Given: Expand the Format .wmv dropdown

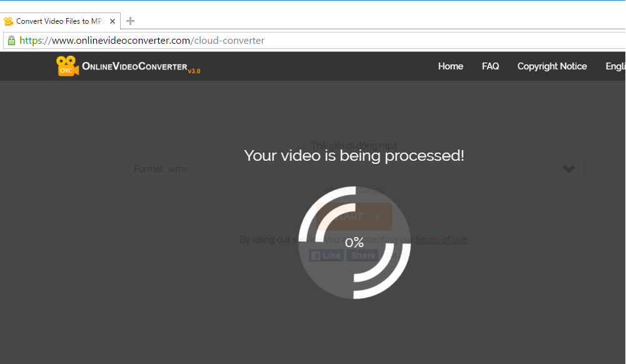Looking at the screenshot, I should pyautogui.click(x=354, y=169).
